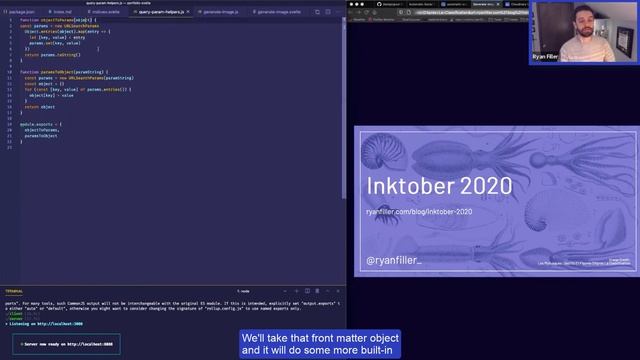
Task: Click the Server now ready notification box
Action: 67,344
